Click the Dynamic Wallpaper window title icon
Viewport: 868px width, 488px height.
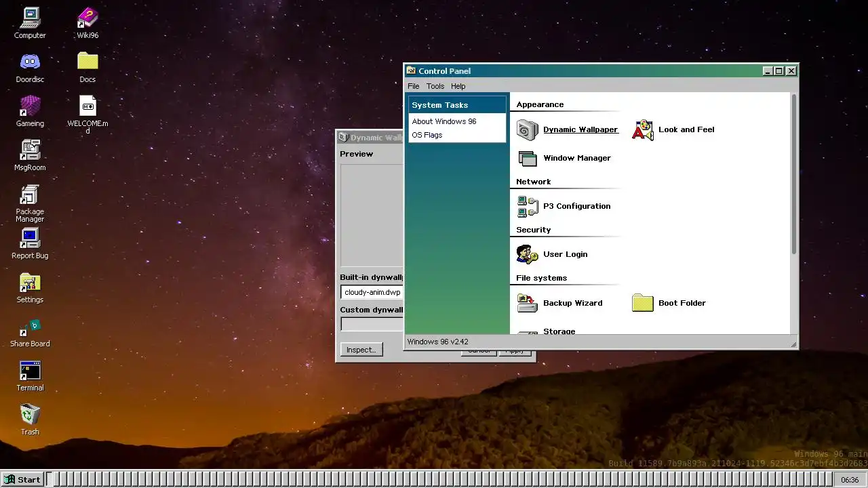point(343,138)
